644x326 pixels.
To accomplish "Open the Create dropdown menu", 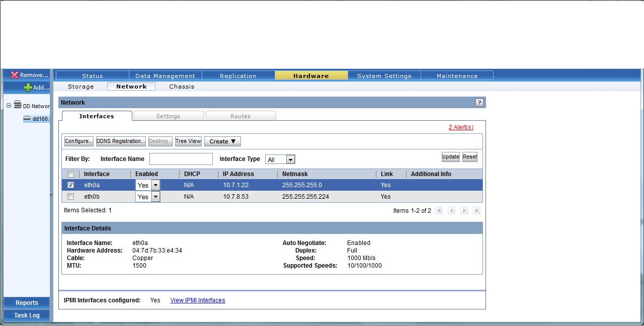I will tap(222, 141).
